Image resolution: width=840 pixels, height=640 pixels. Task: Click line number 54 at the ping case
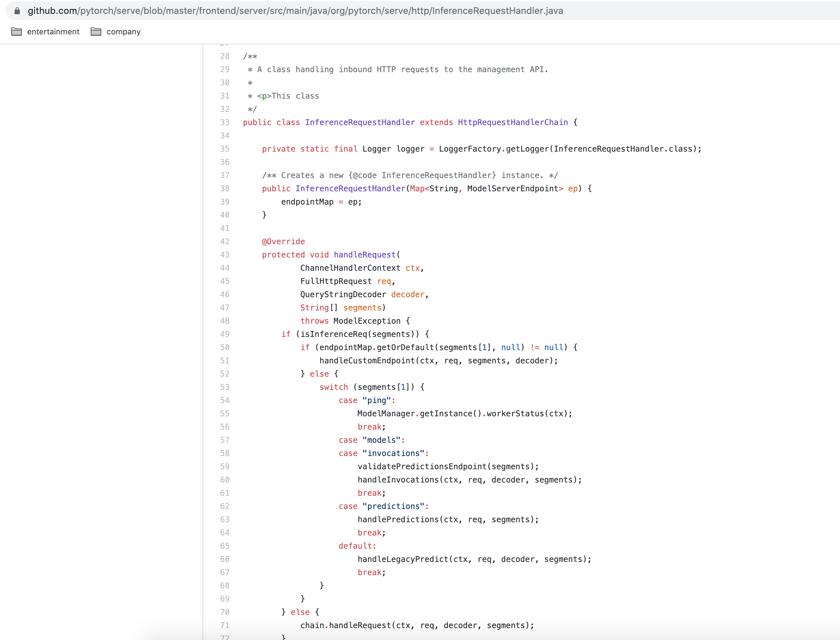point(224,400)
